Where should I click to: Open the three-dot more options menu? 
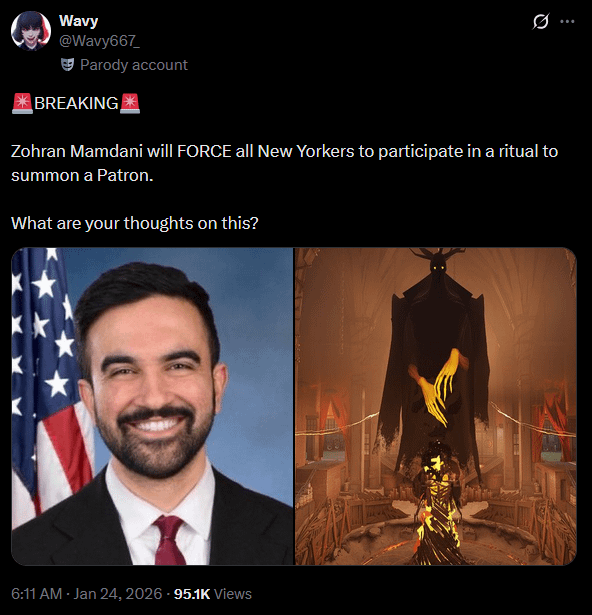pos(567,22)
